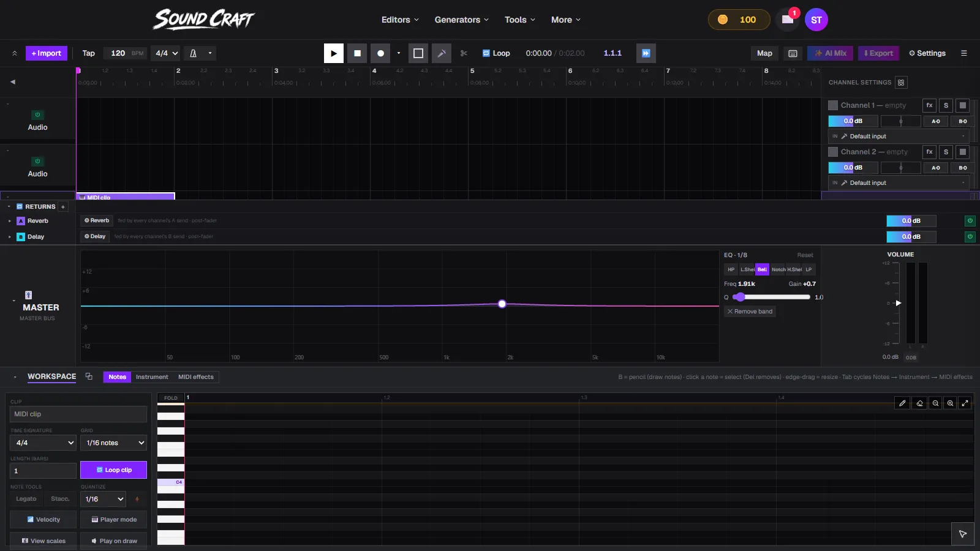Viewport: 980px width, 551px height.
Task: Click the AI Mix button
Action: coord(830,53)
